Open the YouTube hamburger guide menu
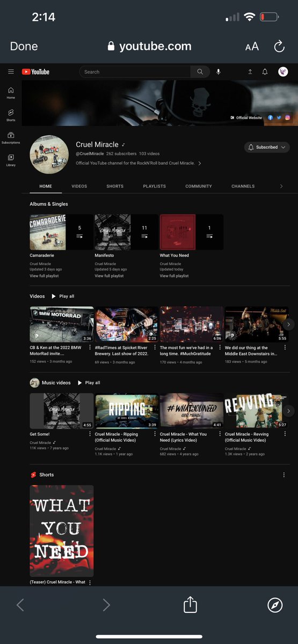298x644 pixels. pos(11,72)
